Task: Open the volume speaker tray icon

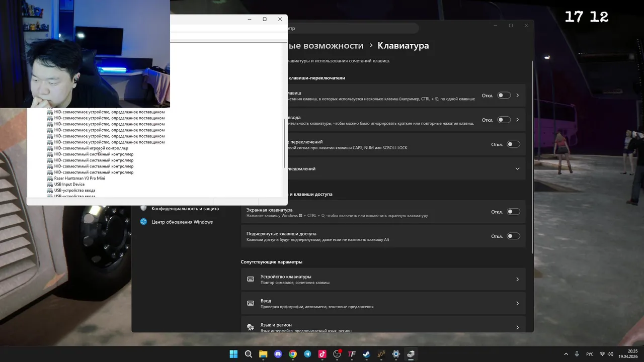Action: (x=611, y=354)
